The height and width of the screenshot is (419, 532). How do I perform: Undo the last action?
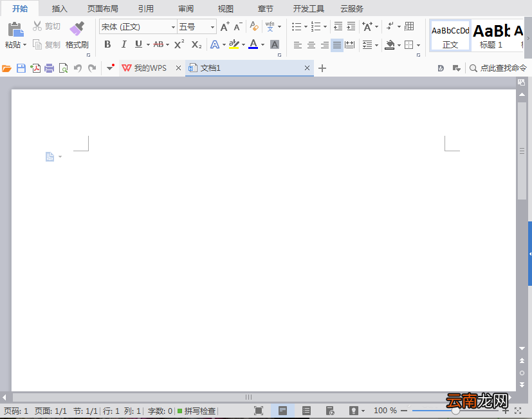tap(78, 69)
